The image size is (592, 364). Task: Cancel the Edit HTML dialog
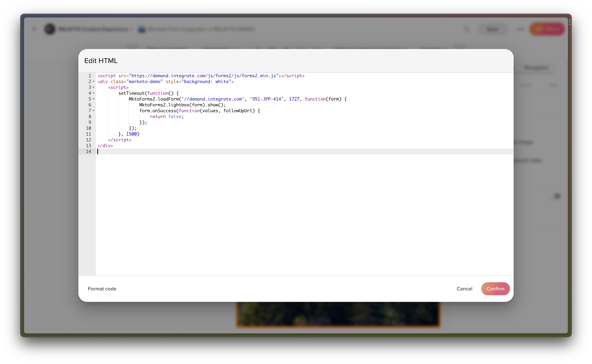click(x=464, y=289)
